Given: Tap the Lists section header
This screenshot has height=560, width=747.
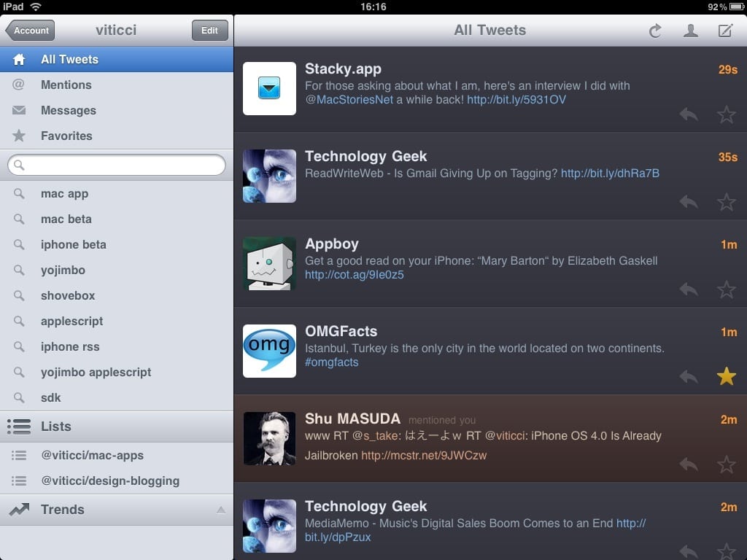Looking at the screenshot, I should pos(117,427).
